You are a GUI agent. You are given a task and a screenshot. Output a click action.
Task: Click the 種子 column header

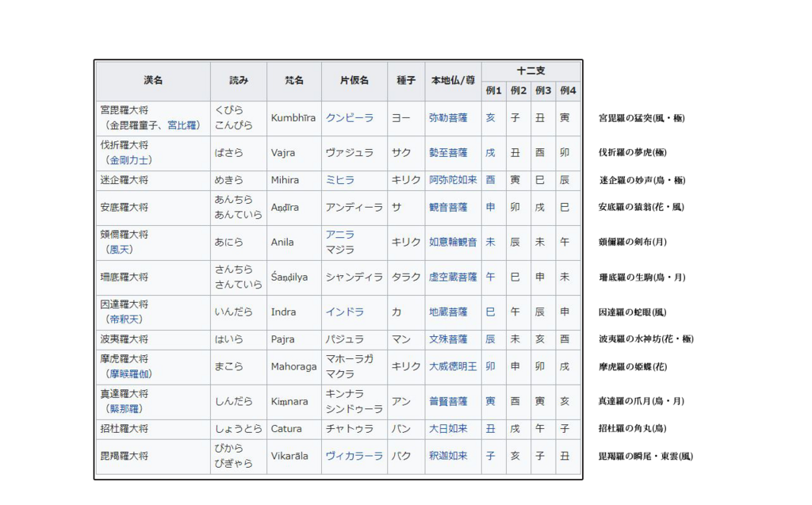pyautogui.click(x=406, y=81)
